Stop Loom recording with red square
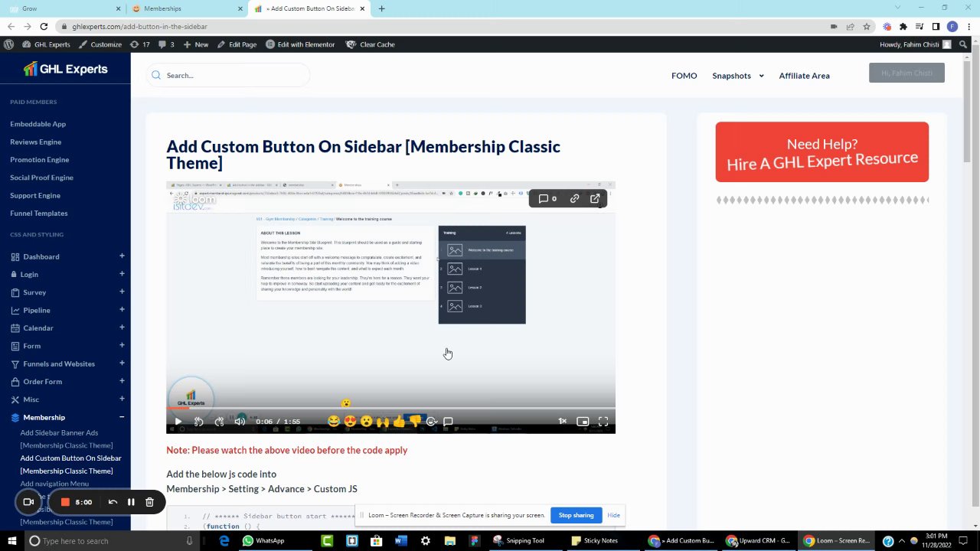980x551 pixels. click(66, 502)
